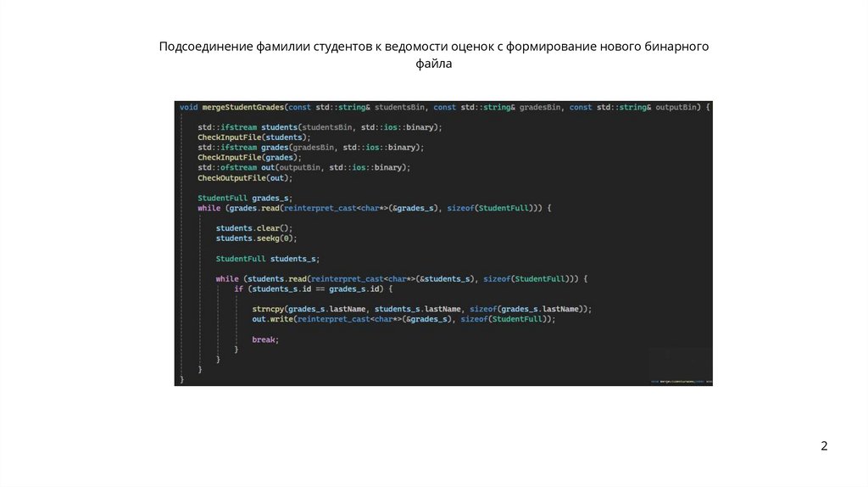
Task: Click the declaration "StudentFull students_s;"
Action: pyautogui.click(x=267, y=259)
